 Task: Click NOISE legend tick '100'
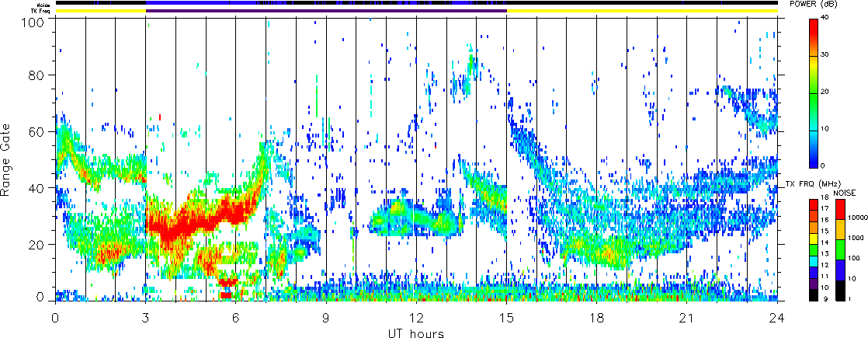(854, 258)
